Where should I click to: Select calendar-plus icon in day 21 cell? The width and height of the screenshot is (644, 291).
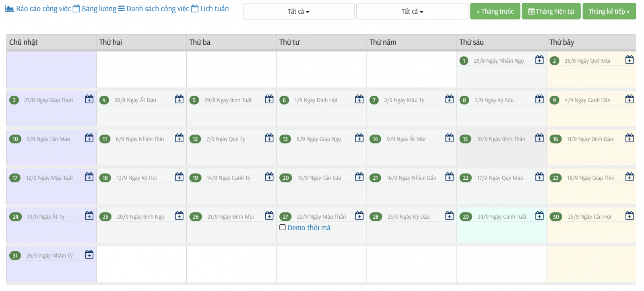[x=450, y=177]
